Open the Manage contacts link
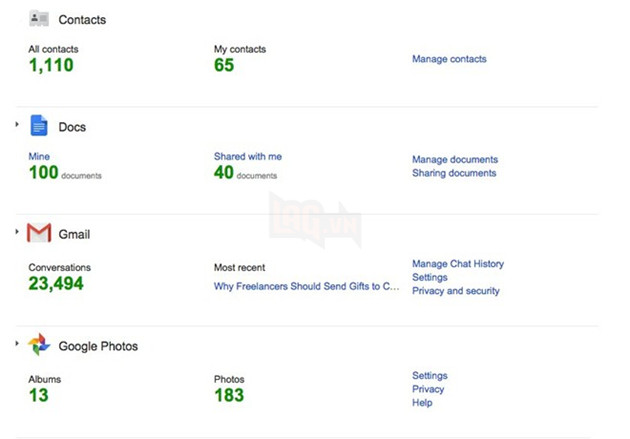The height and width of the screenshot is (439, 630). click(x=449, y=59)
